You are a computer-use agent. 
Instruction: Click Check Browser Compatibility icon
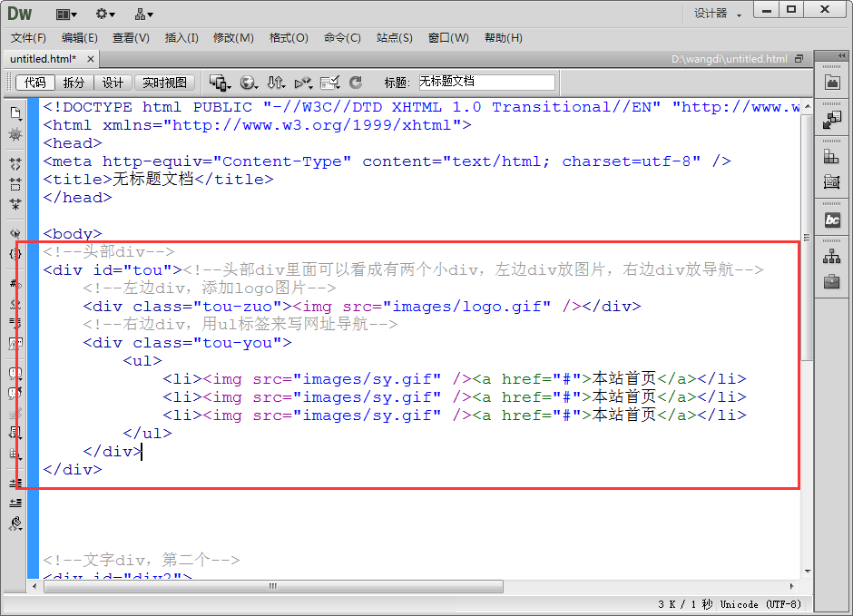pos(330,83)
